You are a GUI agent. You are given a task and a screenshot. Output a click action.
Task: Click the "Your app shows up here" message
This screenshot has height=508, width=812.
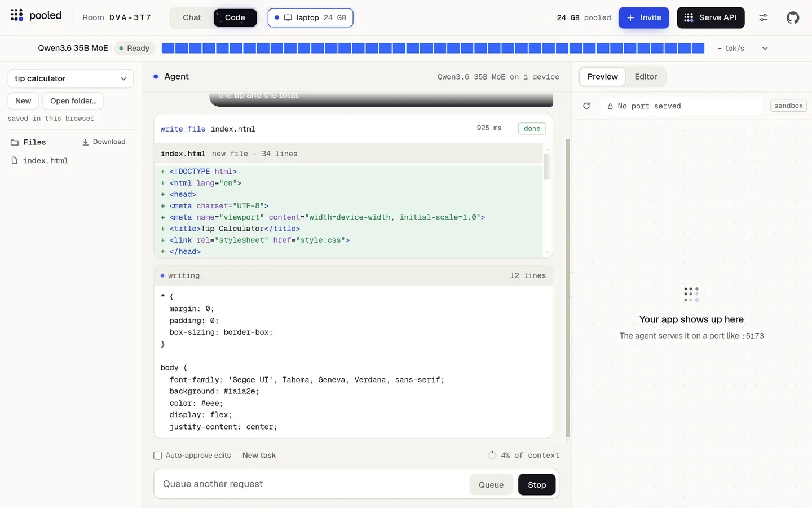tap(691, 319)
